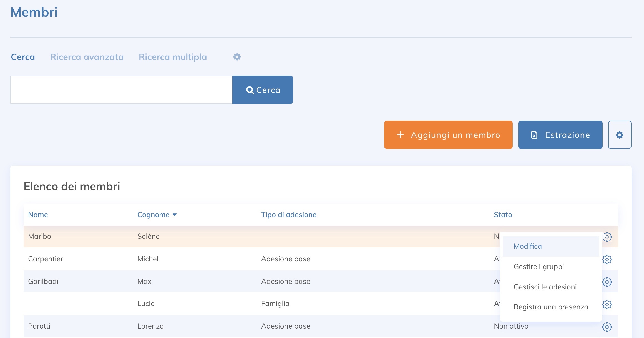Sort by Tipo di adesione header
644x338 pixels.
point(288,215)
